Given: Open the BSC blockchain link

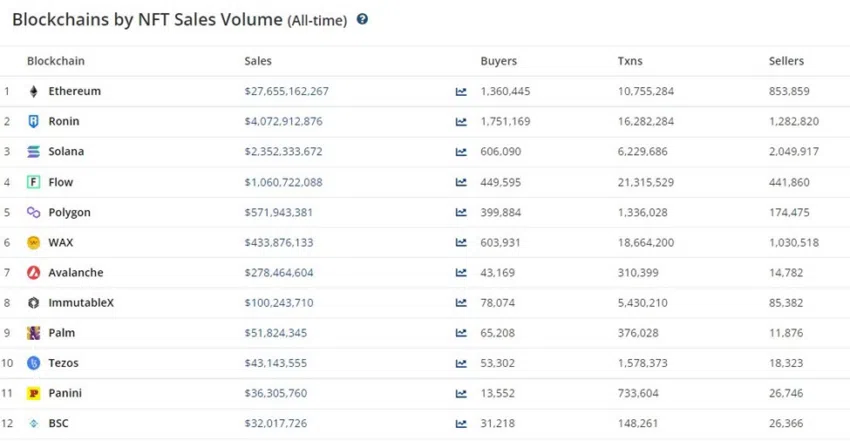Looking at the screenshot, I should pyautogui.click(x=59, y=423).
